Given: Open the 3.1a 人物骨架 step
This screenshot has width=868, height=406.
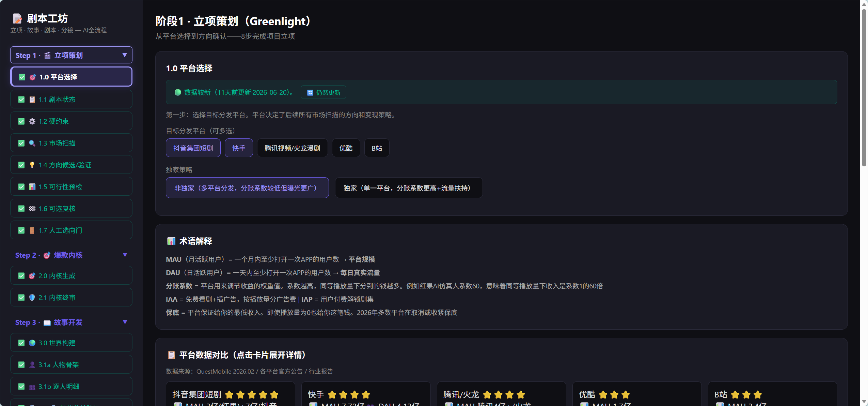Looking at the screenshot, I should click(x=71, y=364).
